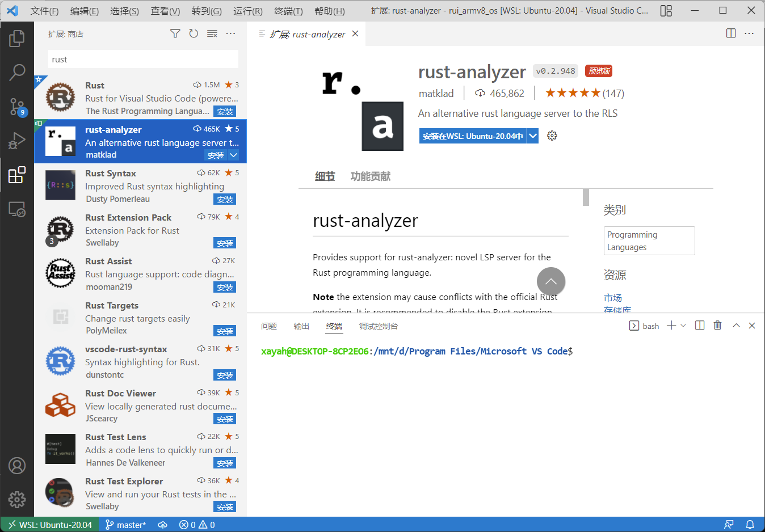The width and height of the screenshot is (765, 532).
Task: Open the Search view in activity bar
Action: (17, 72)
